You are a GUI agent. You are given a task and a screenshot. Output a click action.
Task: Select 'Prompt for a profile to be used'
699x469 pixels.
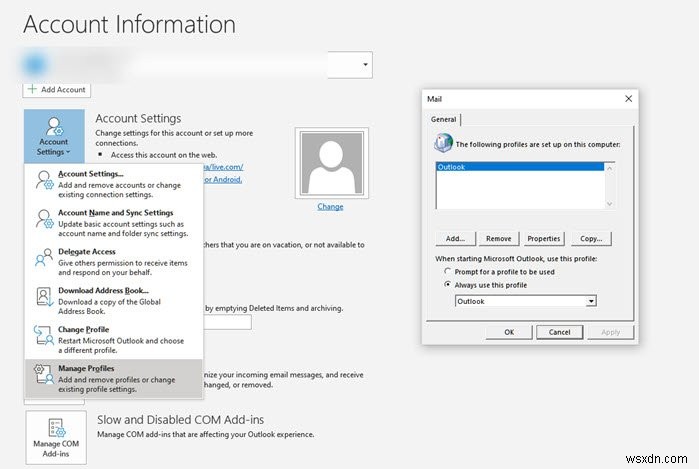[x=499, y=272]
